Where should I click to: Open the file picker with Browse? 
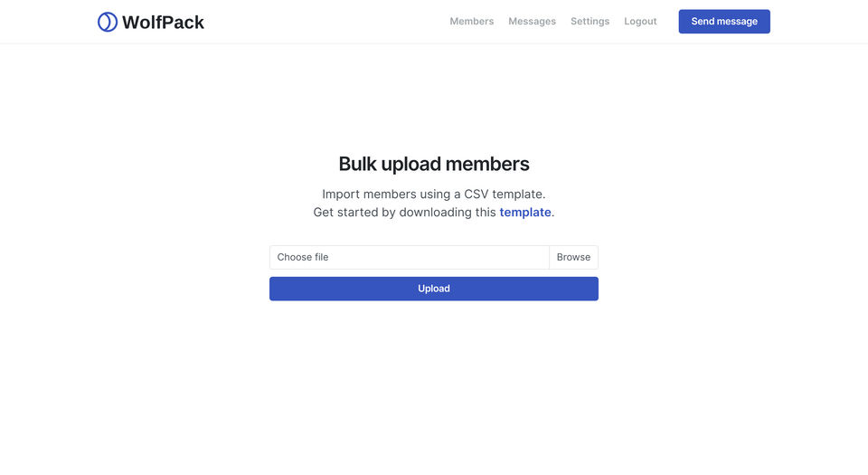pyautogui.click(x=573, y=258)
